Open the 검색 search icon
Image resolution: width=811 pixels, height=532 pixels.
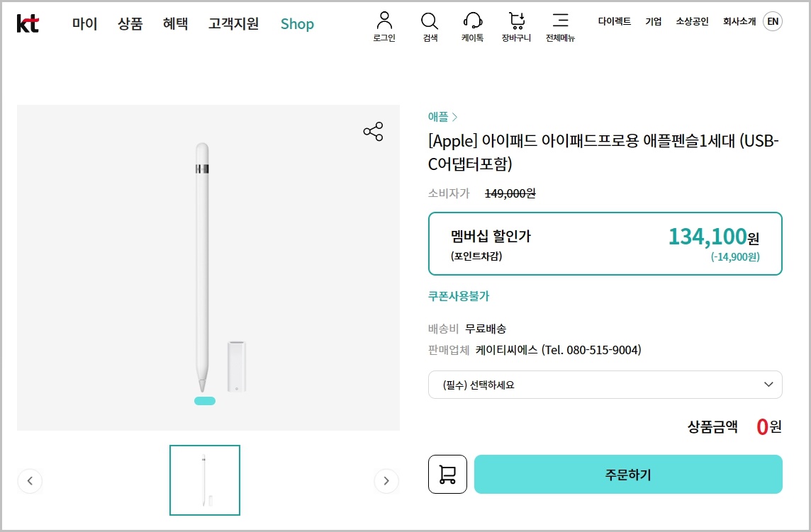pos(430,27)
